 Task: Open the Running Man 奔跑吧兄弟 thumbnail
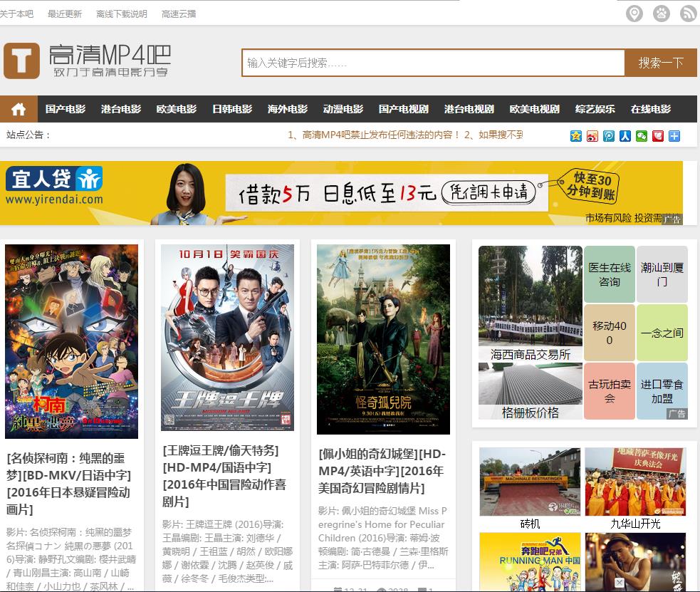530,563
